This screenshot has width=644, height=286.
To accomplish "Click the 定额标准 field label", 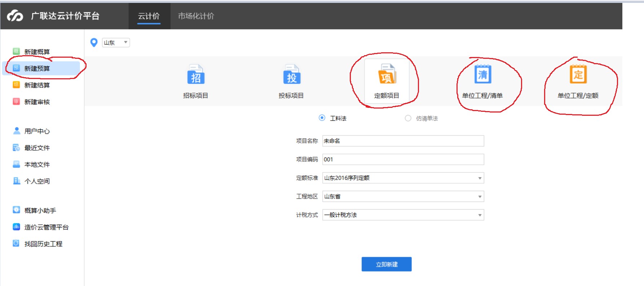I will point(307,178).
